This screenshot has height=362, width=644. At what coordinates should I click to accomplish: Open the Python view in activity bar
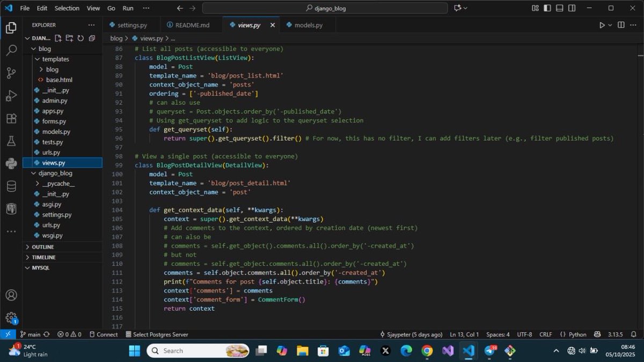coord(11,164)
